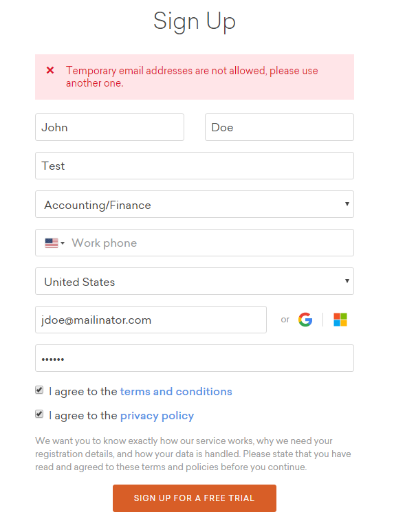Click Sign Up For A Free Trial button
The height and width of the screenshot is (532, 394).
click(195, 498)
